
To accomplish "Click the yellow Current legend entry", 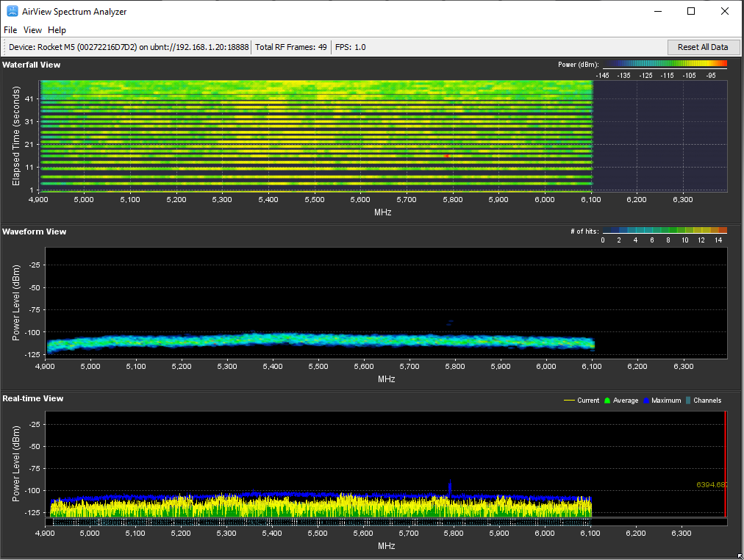I will 582,401.
